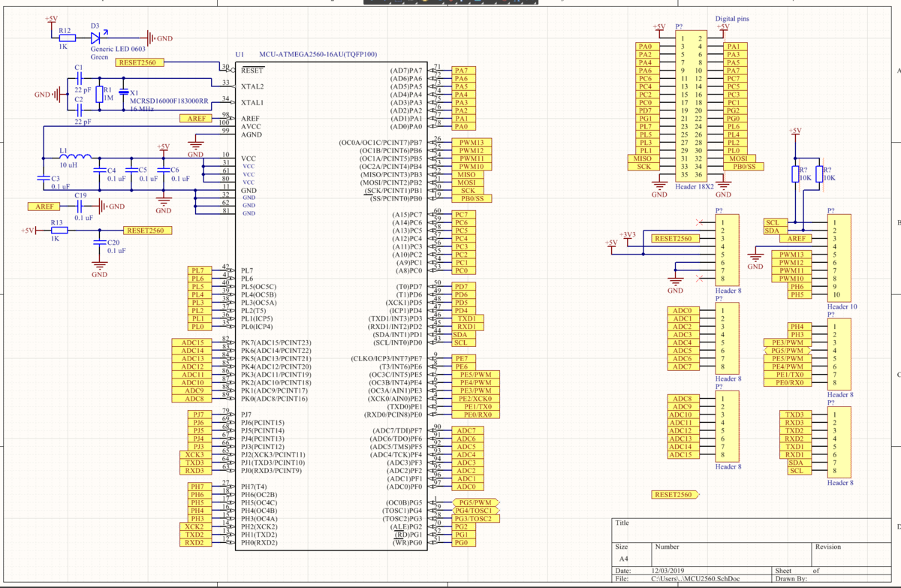The height and width of the screenshot is (588, 901).
Task: Select the PG5/PWM port beside the OC0B pin
Action: 475,502
